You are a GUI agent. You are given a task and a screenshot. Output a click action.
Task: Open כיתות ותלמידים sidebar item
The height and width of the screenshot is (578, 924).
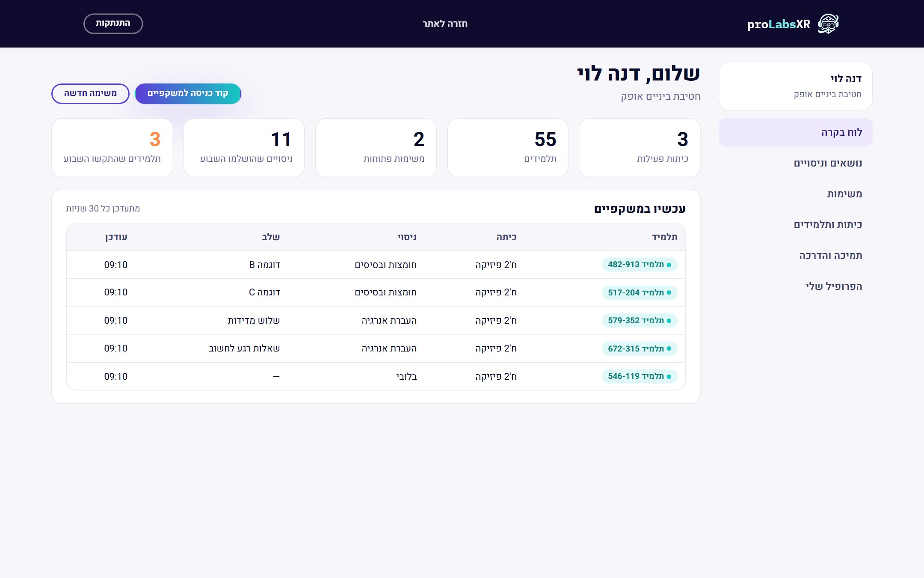click(x=795, y=225)
